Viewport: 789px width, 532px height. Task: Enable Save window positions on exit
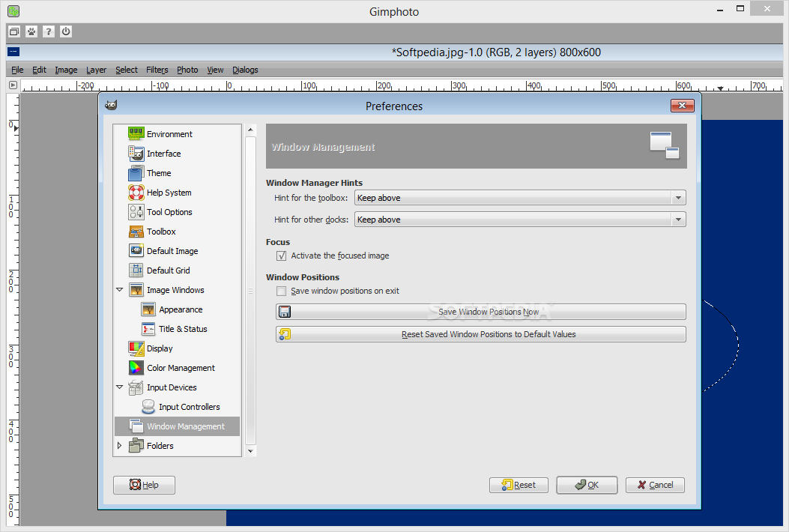tap(281, 291)
